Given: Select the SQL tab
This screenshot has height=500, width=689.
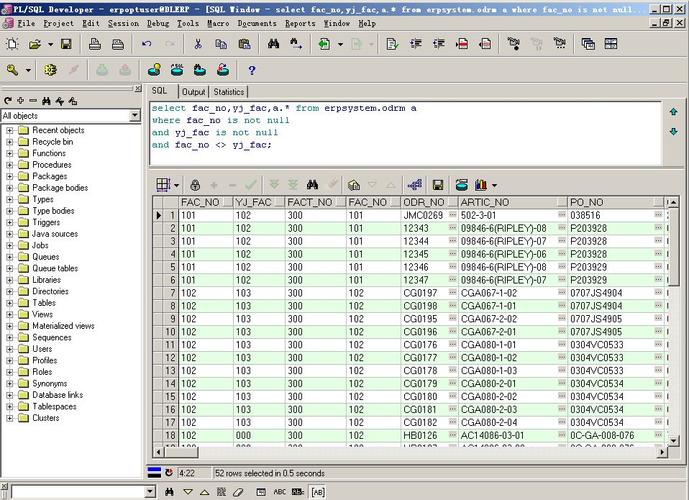Looking at the screenshot, I should (159, 91).
